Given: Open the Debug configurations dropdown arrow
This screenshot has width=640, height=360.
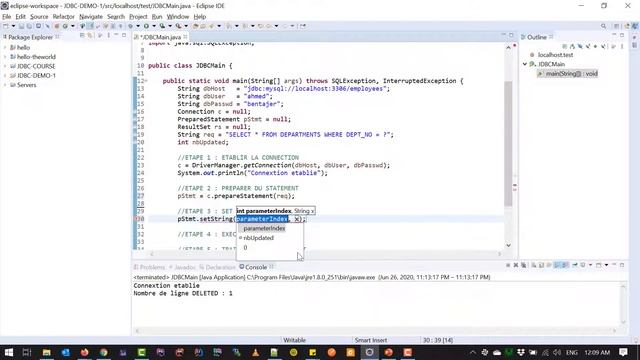Looking at the screenshot, I should pos(138,26).
